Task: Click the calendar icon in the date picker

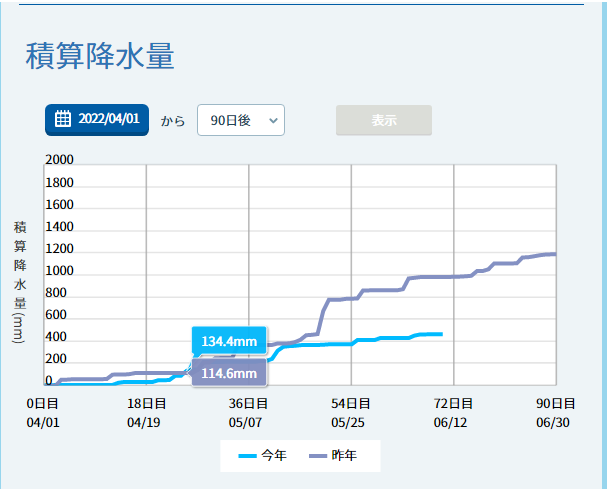Action: pos(63,120)
